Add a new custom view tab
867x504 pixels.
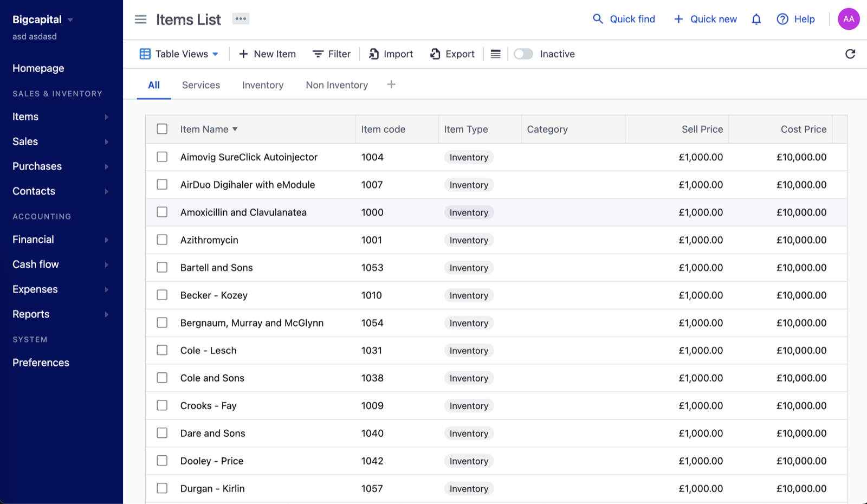point(391,85)
